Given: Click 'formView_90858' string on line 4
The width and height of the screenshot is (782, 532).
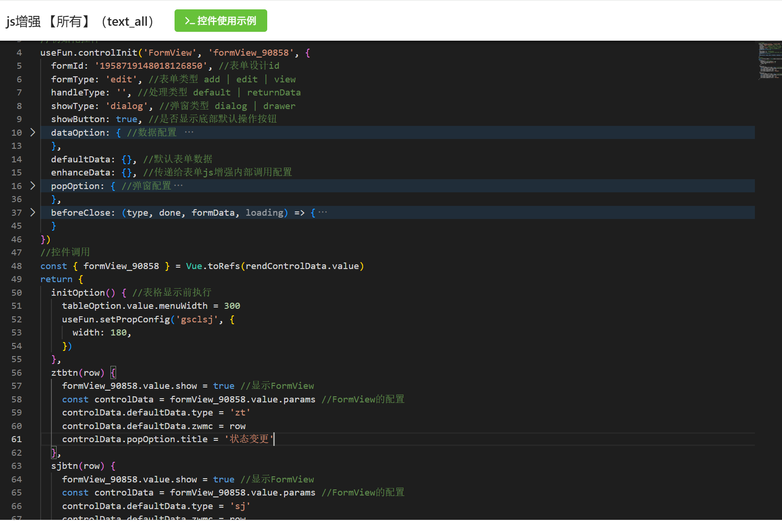Looking at the screenshot, I should point(251,53).
